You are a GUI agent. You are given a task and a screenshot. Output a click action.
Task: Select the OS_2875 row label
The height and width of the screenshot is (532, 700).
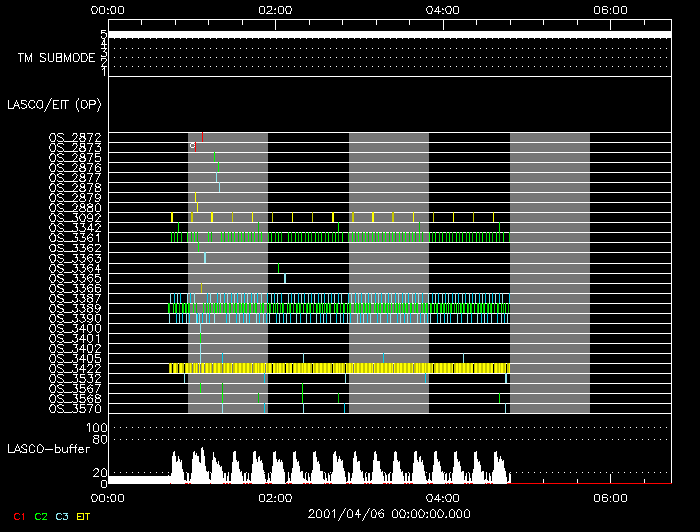(x=75, y=158)
